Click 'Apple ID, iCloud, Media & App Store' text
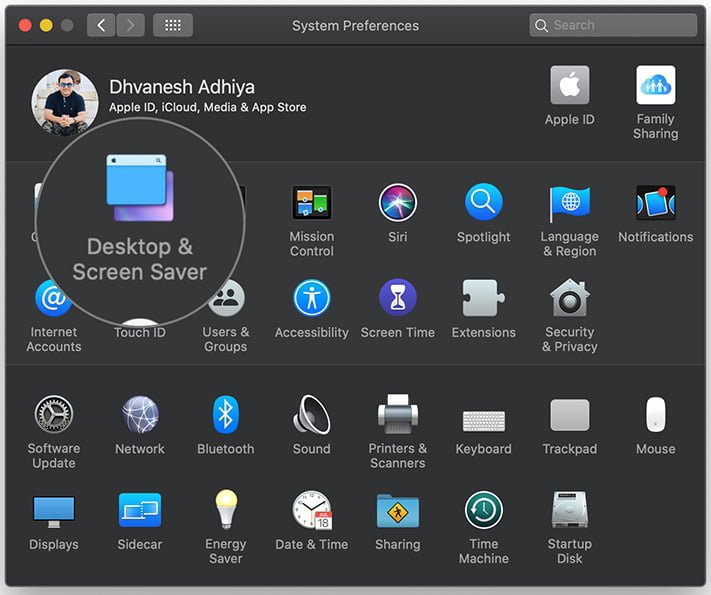 click(x=208, y=107)
